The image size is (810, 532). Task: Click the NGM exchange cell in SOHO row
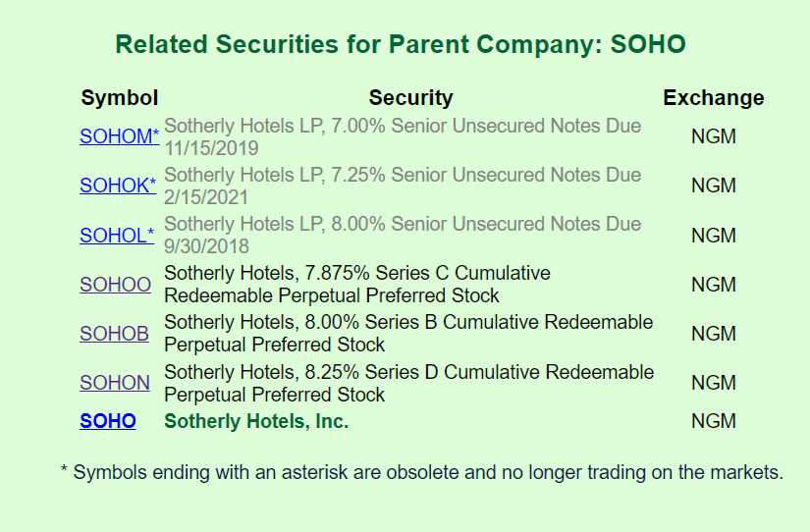[x=713, y=421]
